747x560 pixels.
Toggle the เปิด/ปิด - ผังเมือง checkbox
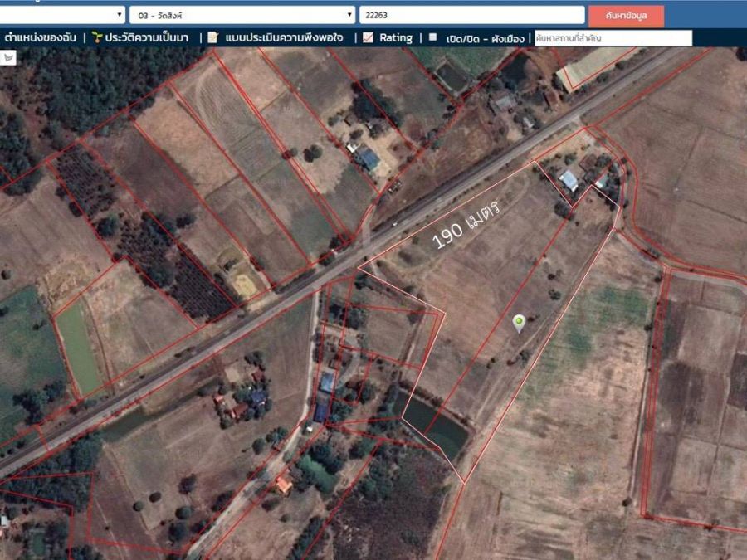point(432,37)
